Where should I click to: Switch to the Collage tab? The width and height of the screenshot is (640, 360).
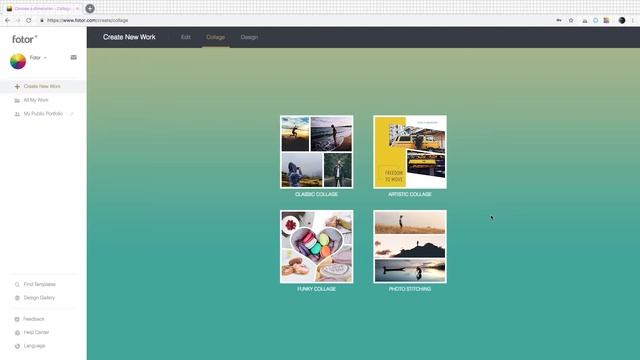[x=216, y=37]
